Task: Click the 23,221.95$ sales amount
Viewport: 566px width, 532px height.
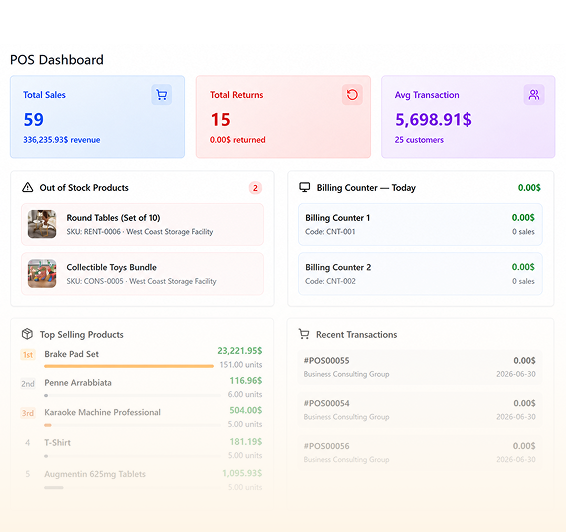Action: pyautogui.click(x=240, y=351)
